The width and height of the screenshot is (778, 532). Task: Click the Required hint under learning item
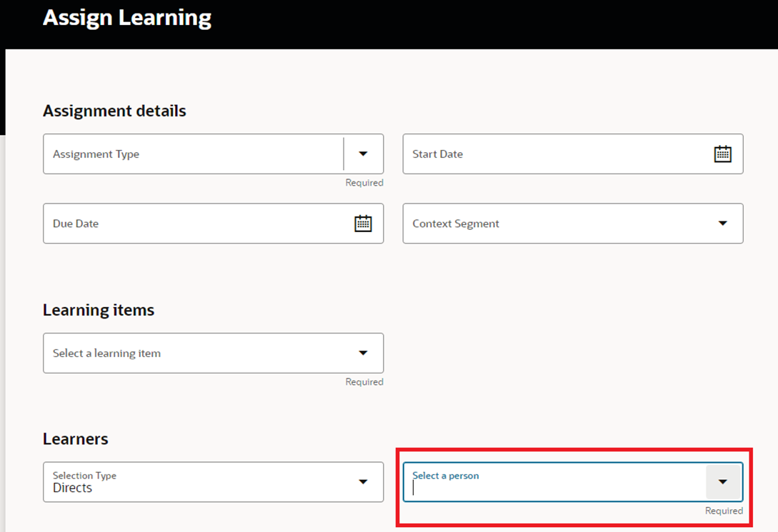[x=364, y=382]
